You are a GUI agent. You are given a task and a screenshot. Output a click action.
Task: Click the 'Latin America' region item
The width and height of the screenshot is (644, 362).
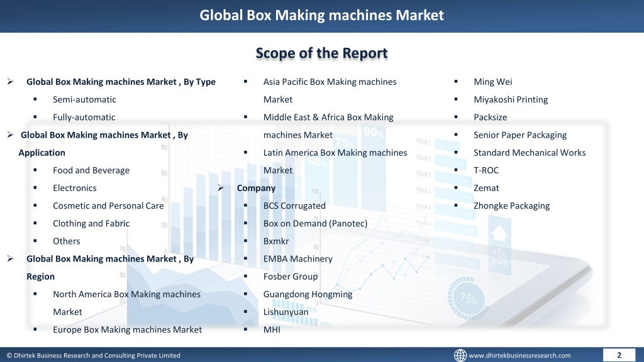335,162
